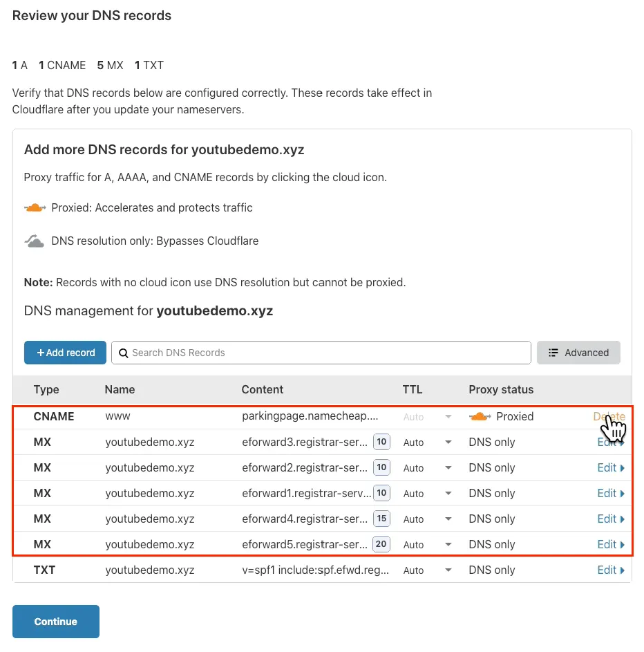Click the orange Proxied cloud legend icon
644x652 pixels.
[35, 207]
